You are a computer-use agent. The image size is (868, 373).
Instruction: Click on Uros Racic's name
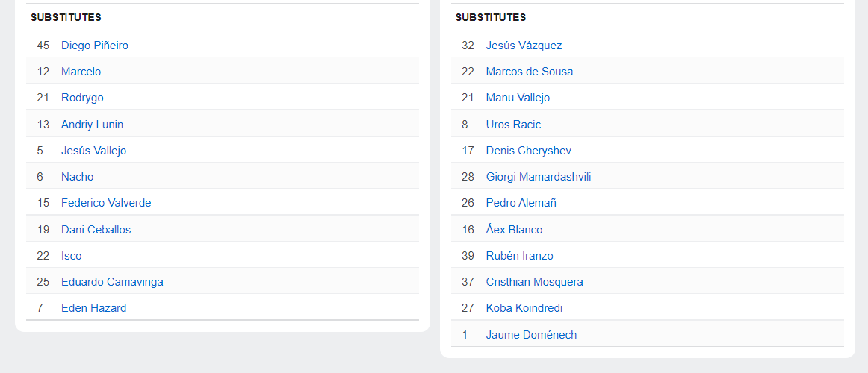click(x=513, y=125)
